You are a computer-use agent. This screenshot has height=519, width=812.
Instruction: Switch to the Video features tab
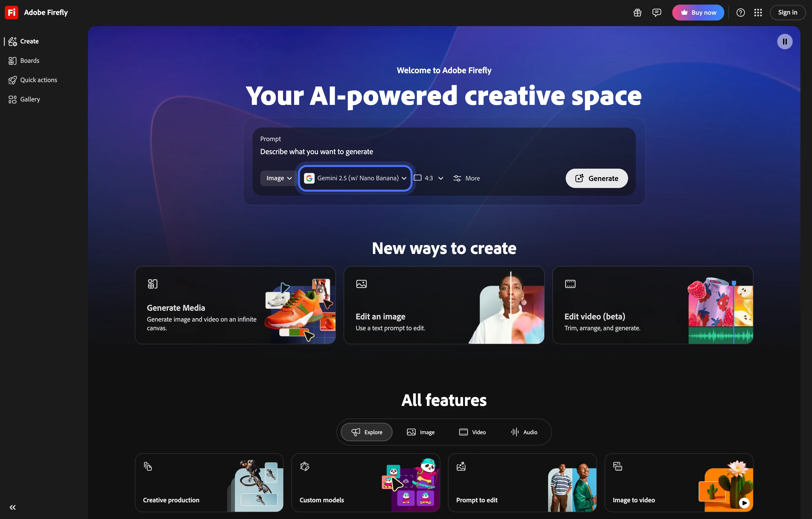pyautogui.click(x=472, y=432)
